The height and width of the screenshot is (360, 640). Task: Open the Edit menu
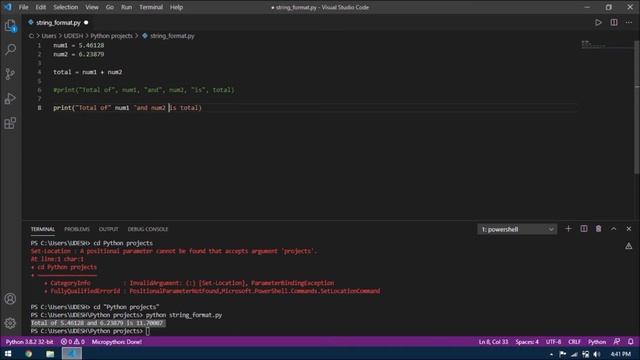(x=40, y=7)
